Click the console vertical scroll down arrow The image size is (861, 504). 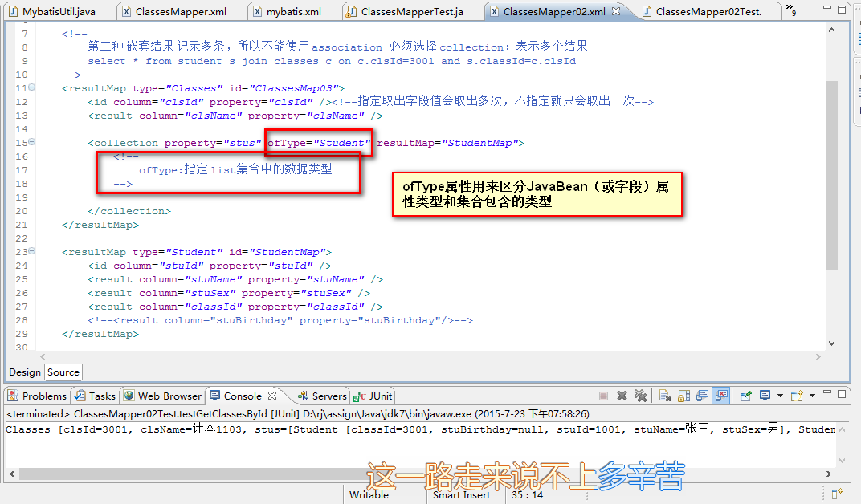[842, 460]
